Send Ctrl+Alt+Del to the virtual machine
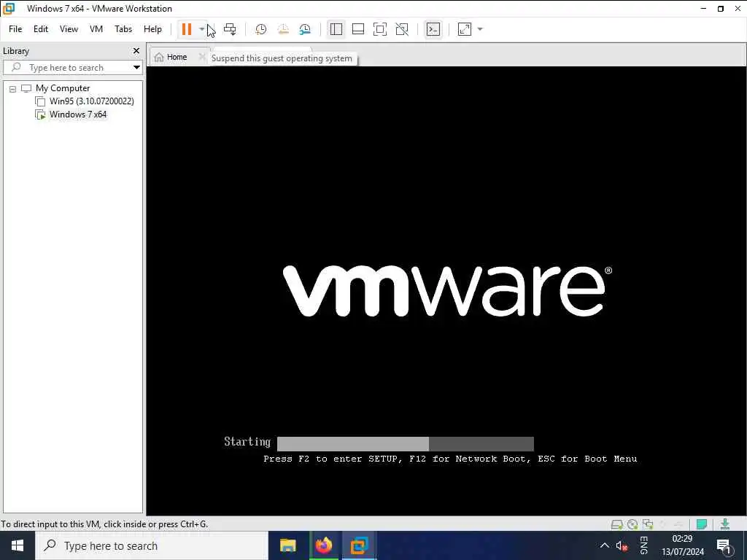 click(230, 29)
